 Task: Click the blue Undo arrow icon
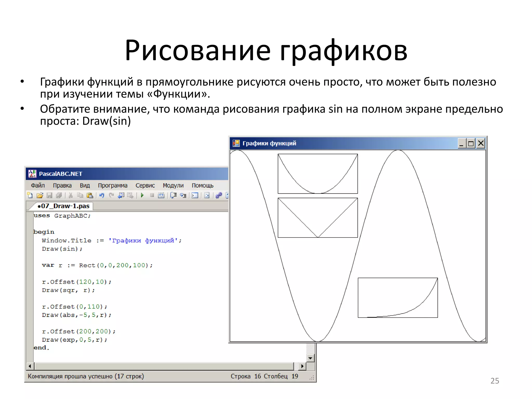(102, 195)
